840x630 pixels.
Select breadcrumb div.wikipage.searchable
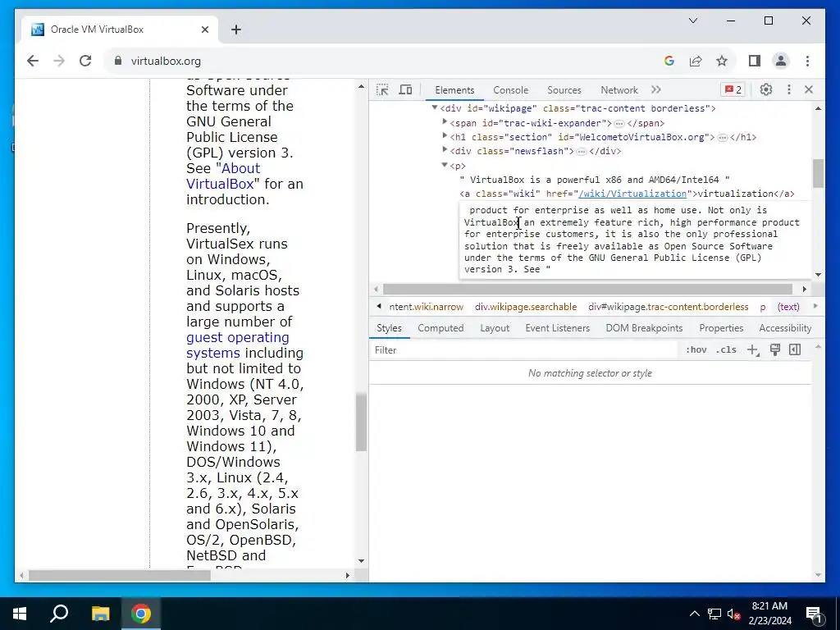[526, 307]
